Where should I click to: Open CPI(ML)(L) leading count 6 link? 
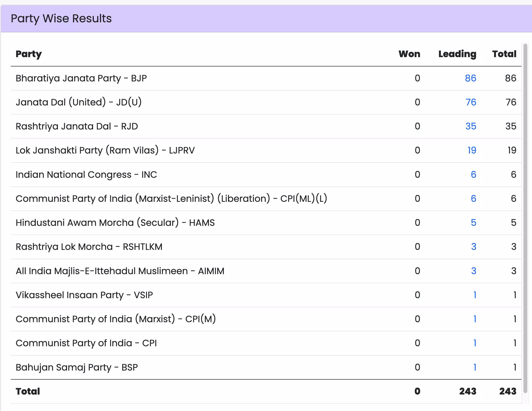(x=473, y=199)
